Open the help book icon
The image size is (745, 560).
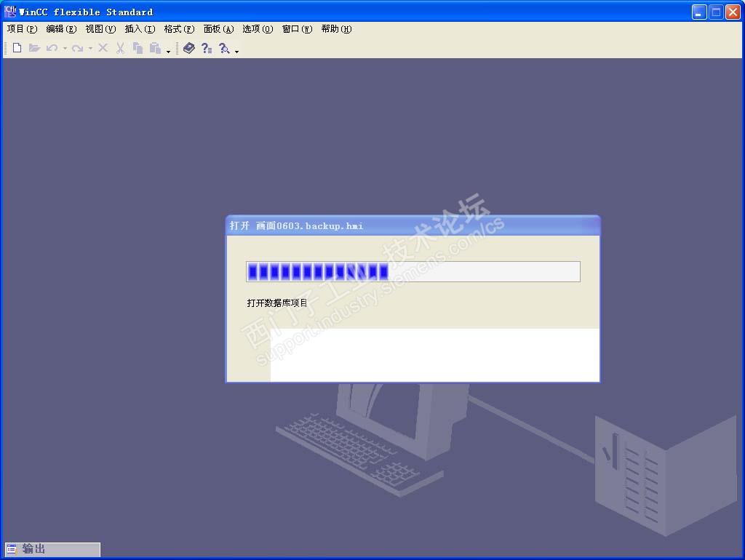click(189, 48)
